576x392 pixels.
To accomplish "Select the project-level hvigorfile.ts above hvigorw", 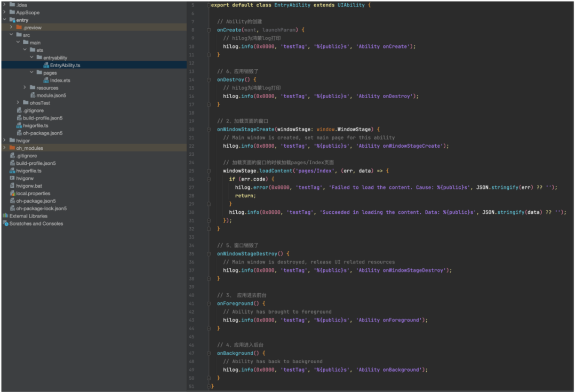I will pos(29,171).
